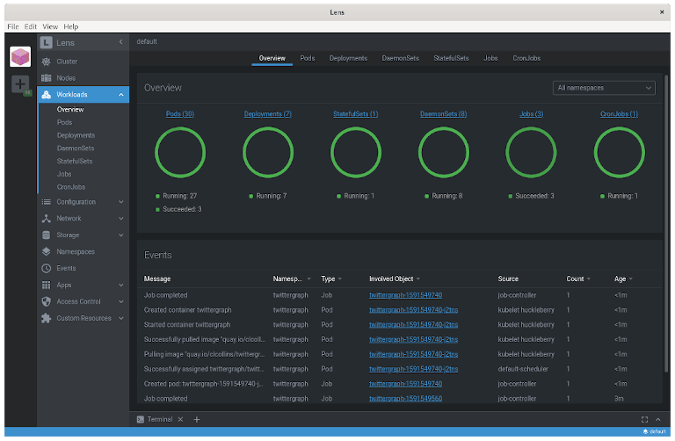675x441 pixels.
Task: Sort events by the Age column
Action: point(620,279)
